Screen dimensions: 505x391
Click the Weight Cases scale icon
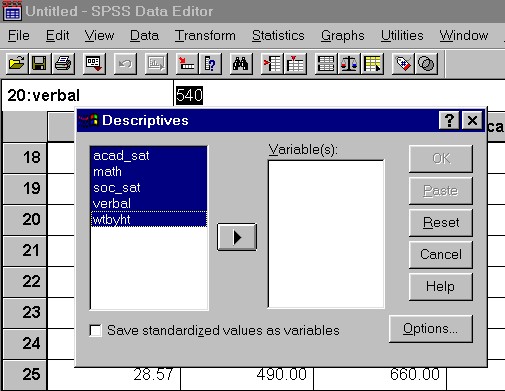click(349, 63)
